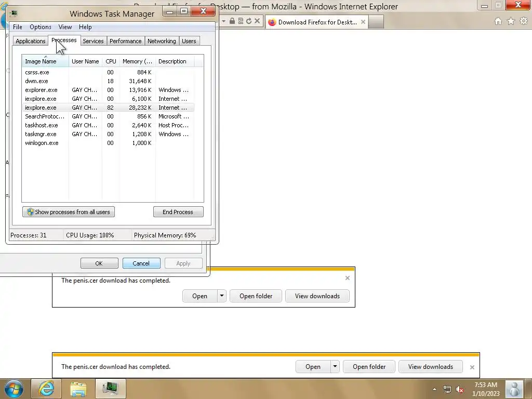
Task: Click the muted volume tray icon
Action: point(460,389)
